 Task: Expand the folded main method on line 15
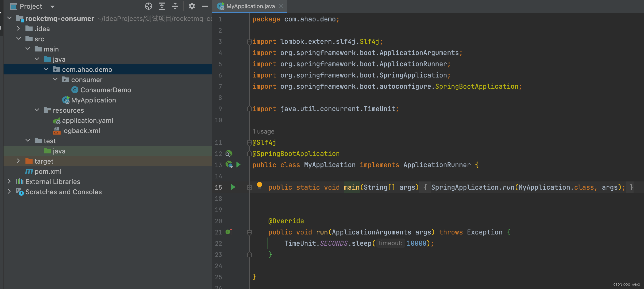[249, 188]
